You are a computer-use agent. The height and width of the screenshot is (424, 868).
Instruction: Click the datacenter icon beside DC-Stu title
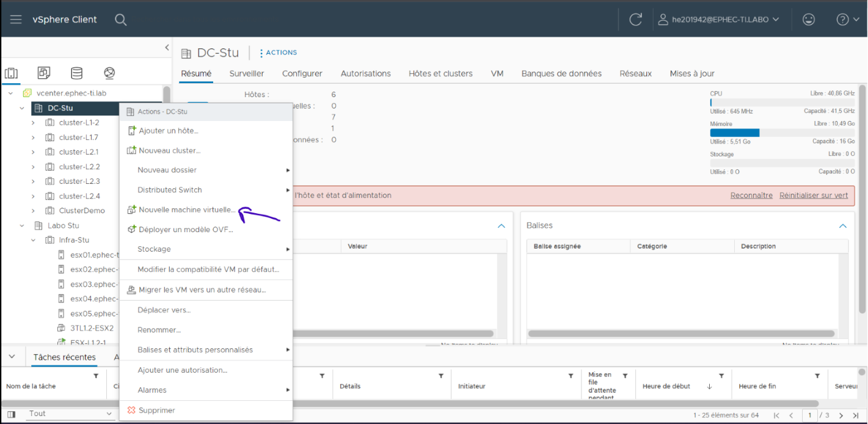point(186,53)
